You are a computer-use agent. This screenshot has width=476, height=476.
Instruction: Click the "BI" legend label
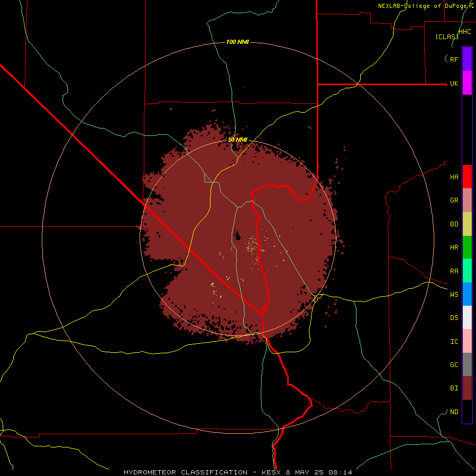[454, 388]
